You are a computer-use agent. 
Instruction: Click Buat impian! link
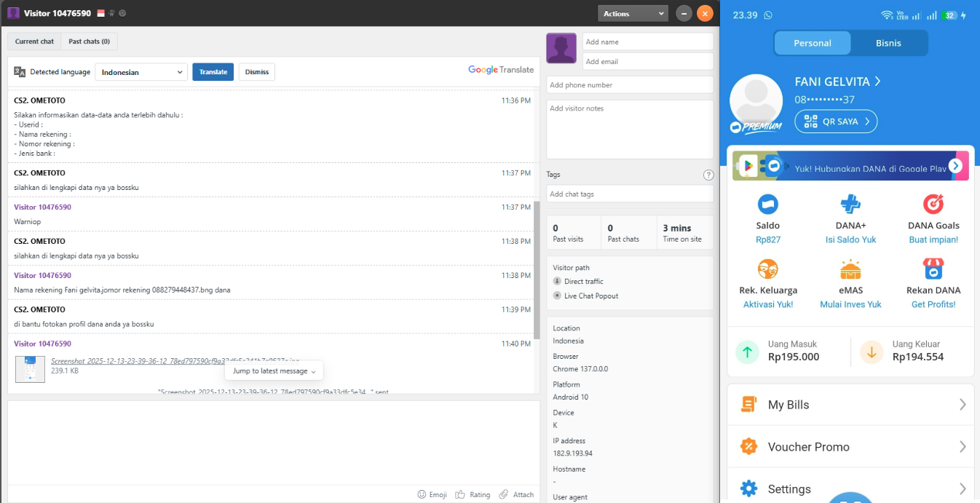[x=933, y=239]
